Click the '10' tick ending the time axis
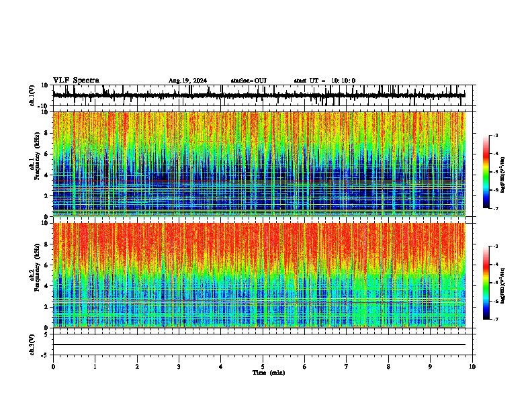 (472, 367)
